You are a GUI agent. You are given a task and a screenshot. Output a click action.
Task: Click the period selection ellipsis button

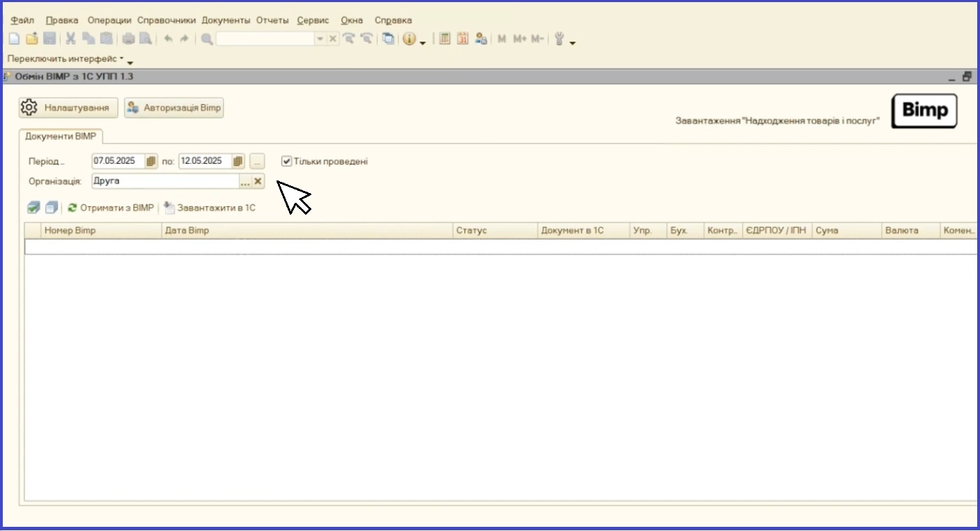coord(258,161)
